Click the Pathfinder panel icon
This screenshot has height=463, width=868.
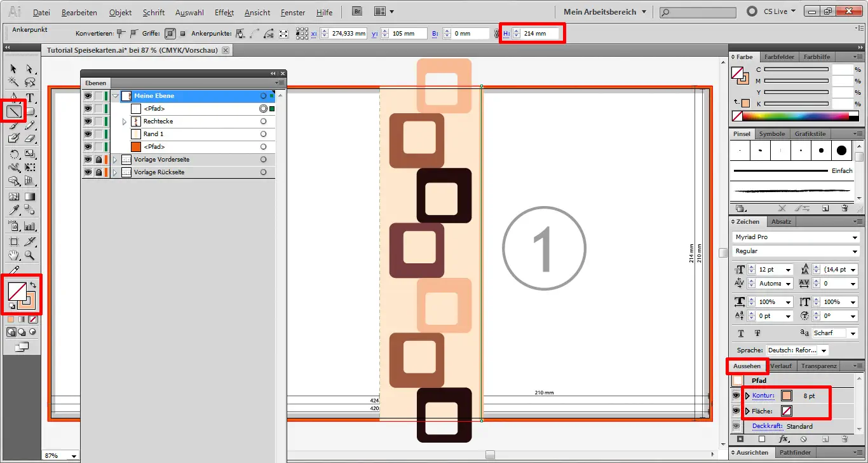click(x=795, y=452)
